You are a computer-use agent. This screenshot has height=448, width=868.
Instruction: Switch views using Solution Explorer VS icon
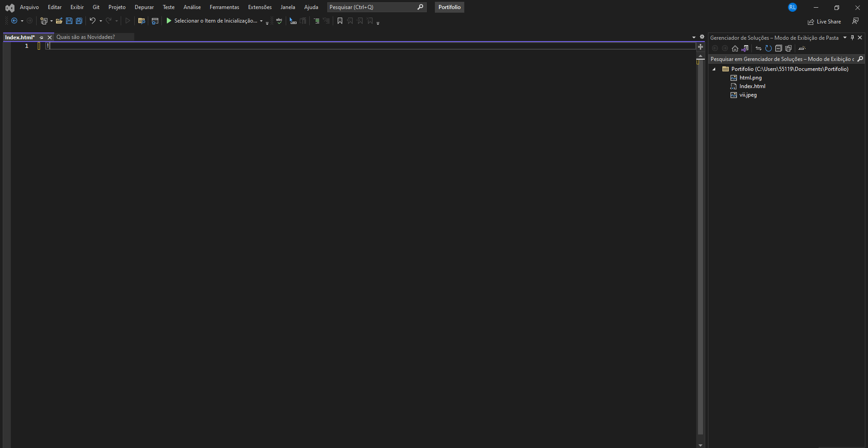click(x=745, y=48)
